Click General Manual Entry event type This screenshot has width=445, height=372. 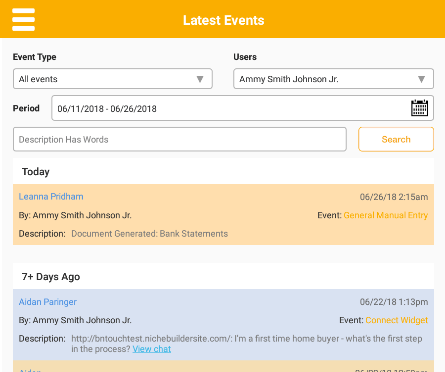coord(386,215)
